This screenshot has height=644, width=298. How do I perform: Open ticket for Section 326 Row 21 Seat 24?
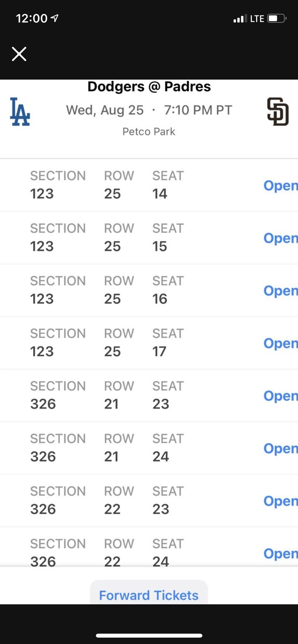[280, 448]
